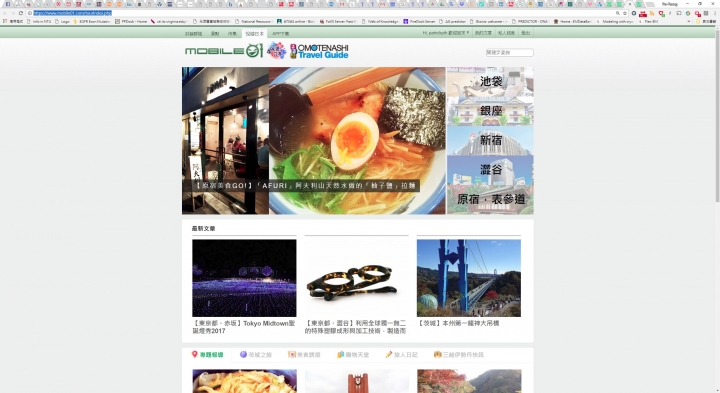Click the Omotenashi Travel Guide logo
Viewport: 720px width, 393px height.
(320, 51)
